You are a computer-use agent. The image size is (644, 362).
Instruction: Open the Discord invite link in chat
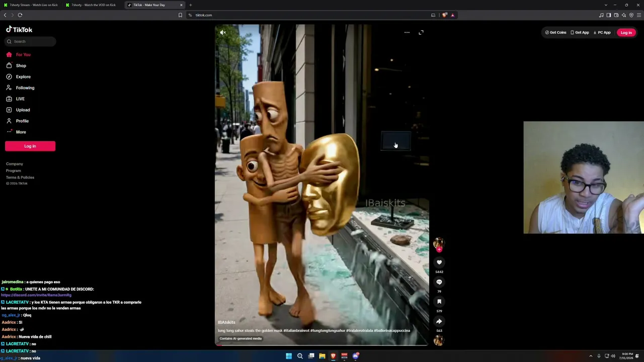36,295
